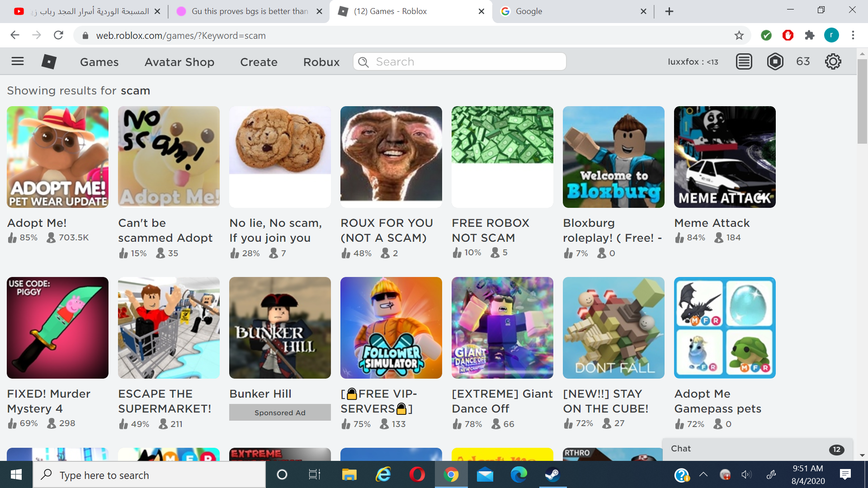Viewport: 868px width, 488px height.
Task: Close the Google tab
Action: tap(643, 11)
